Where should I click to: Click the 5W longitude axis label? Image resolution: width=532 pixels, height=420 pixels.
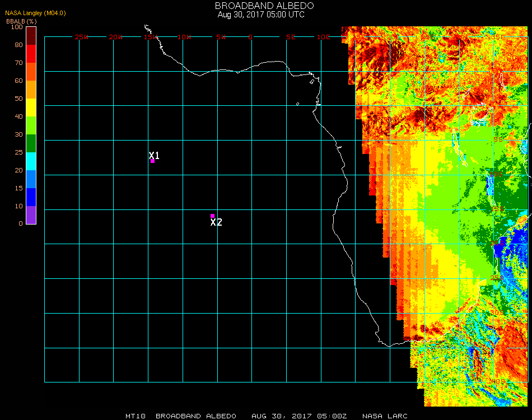point(221,37)
